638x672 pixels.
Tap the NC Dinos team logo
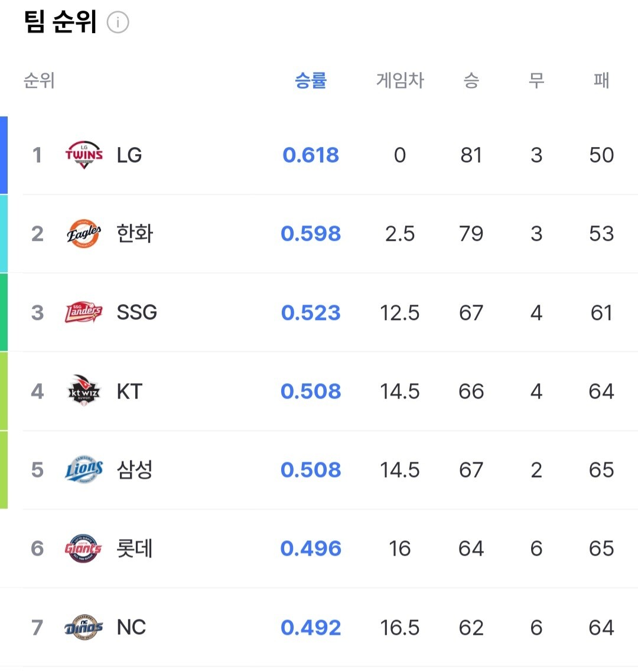(84, 627)
